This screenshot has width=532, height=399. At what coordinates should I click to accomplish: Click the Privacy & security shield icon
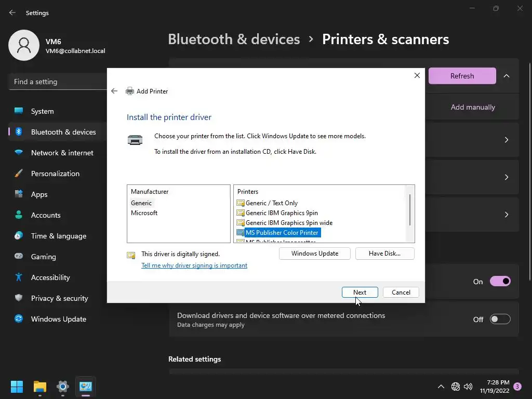coord(19,298)
